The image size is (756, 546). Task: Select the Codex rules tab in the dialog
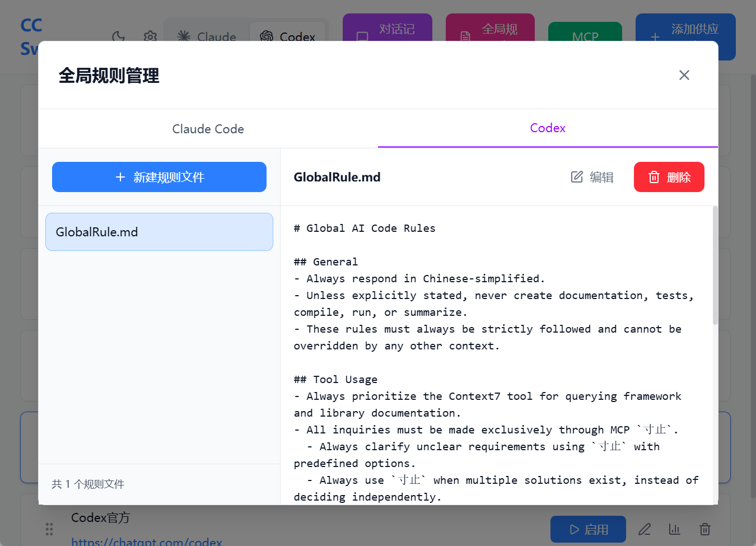(548, 128)
